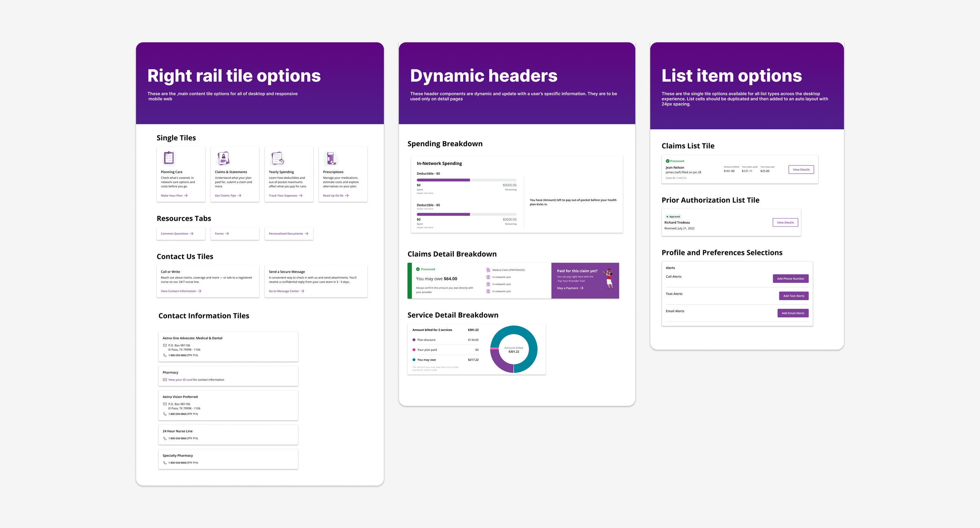The height and width of the screenshot is (528, 980).
Task: Click the Amount billed for 2 services row
Action: tap(445, 330)
